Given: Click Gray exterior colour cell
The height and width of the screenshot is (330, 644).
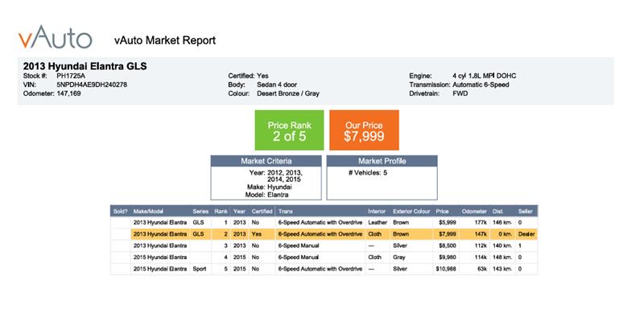Looking at the screenshot, I should coord(398,258).
